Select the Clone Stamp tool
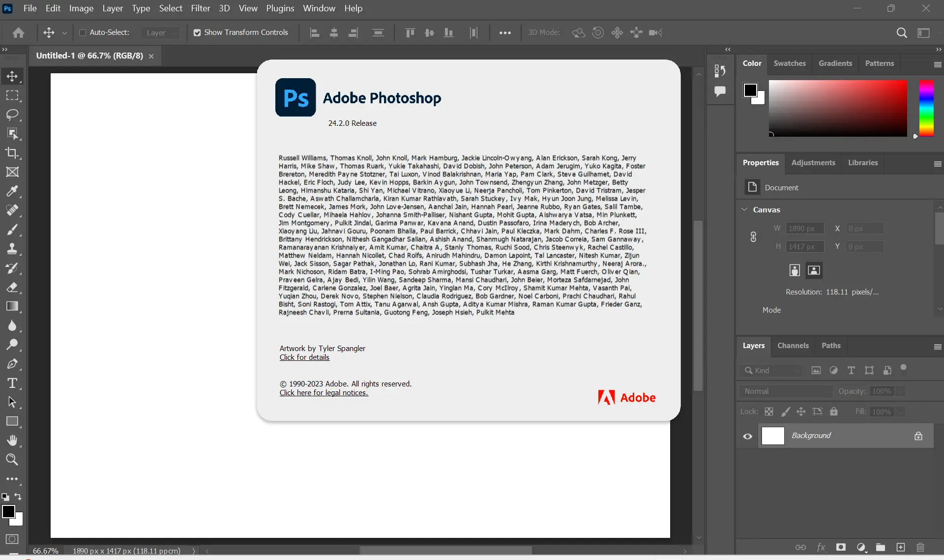944x560 pixels. click(x=12, y=249)
